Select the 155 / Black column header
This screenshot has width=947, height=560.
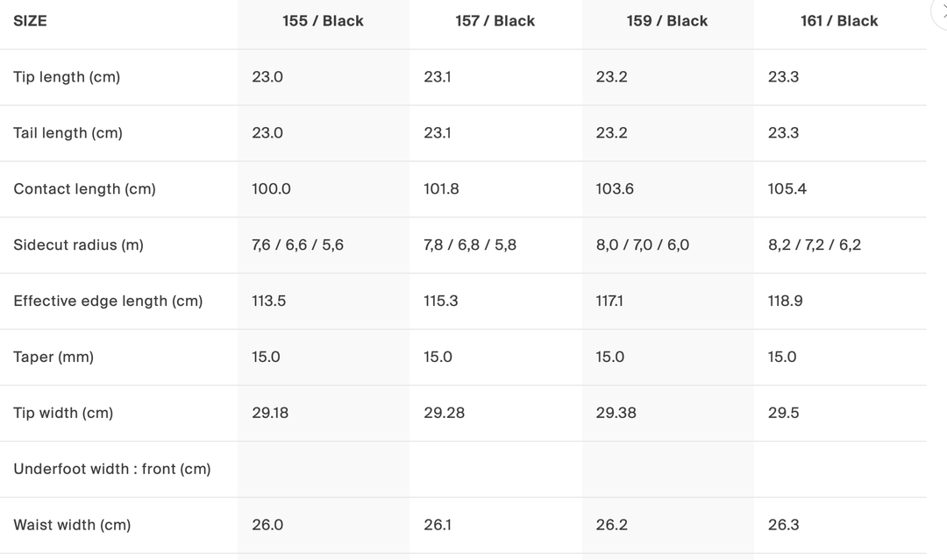pos(323,21)
